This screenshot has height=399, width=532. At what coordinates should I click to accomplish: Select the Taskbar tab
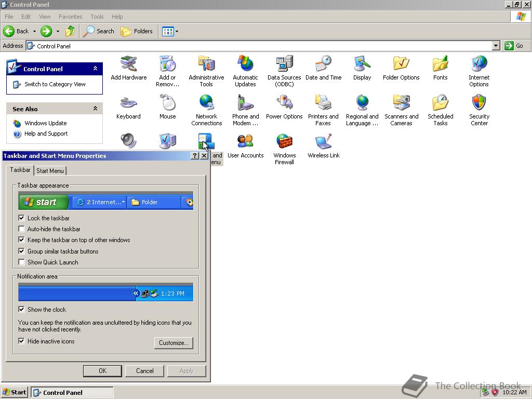tap(20, 170)
